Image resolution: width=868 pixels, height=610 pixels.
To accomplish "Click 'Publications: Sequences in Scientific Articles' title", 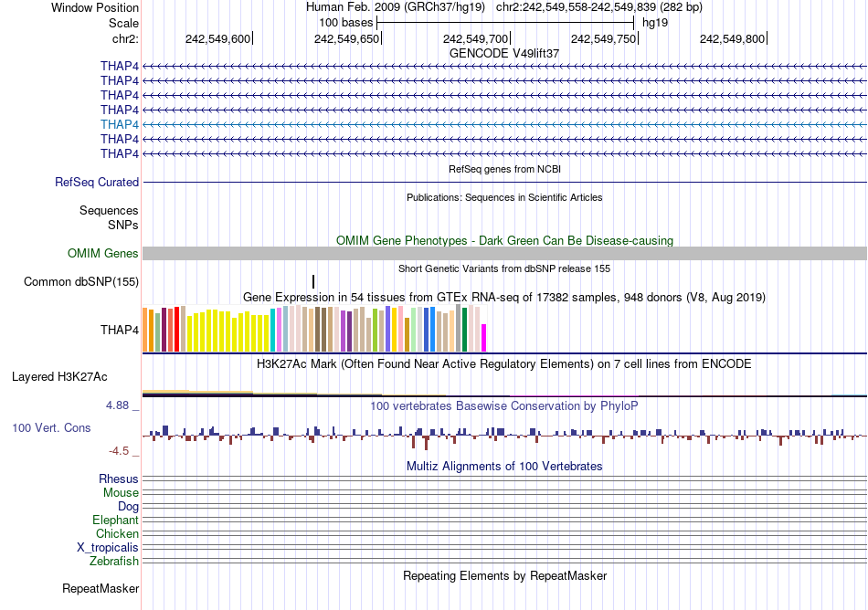I will [504, 197].
